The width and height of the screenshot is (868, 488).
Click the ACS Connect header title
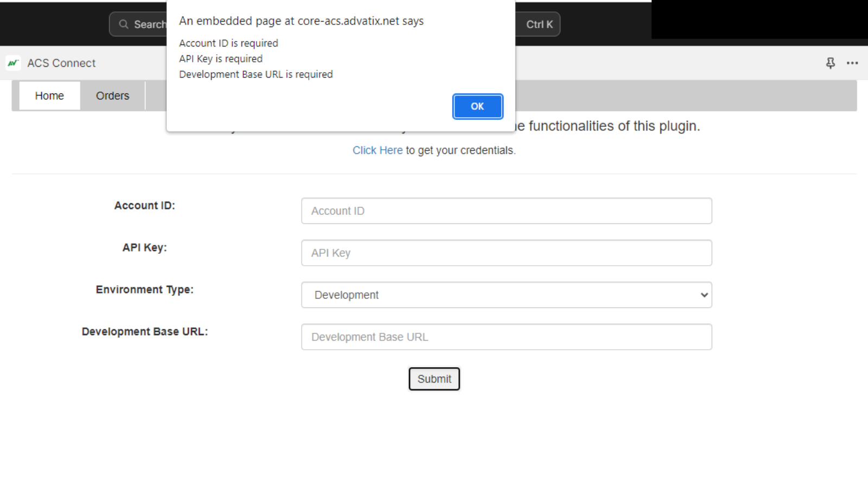[x=61, y=63]
